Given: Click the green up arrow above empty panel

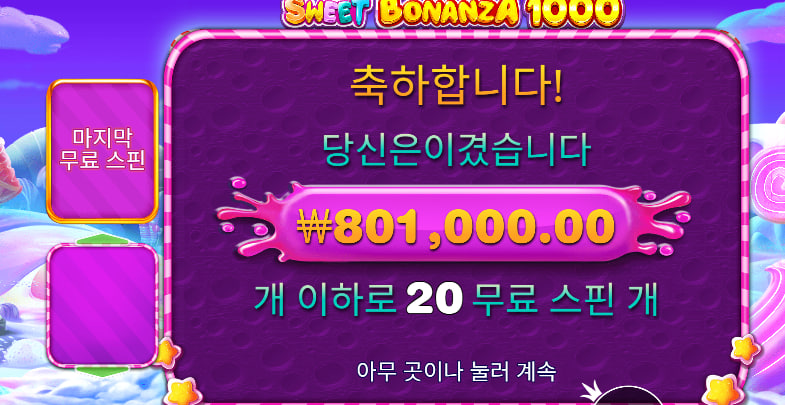Looking at the screenshot, I should (x=103, y=239).
